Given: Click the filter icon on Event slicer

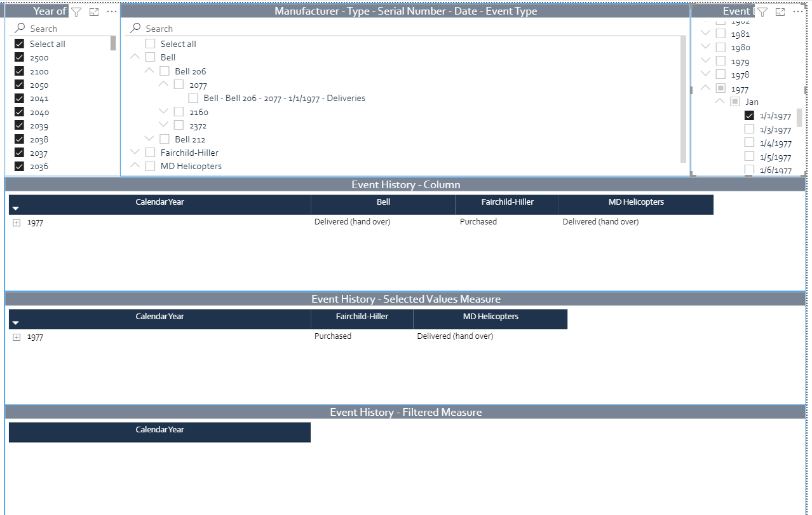Looking at the screenshot, I should 762,11.
